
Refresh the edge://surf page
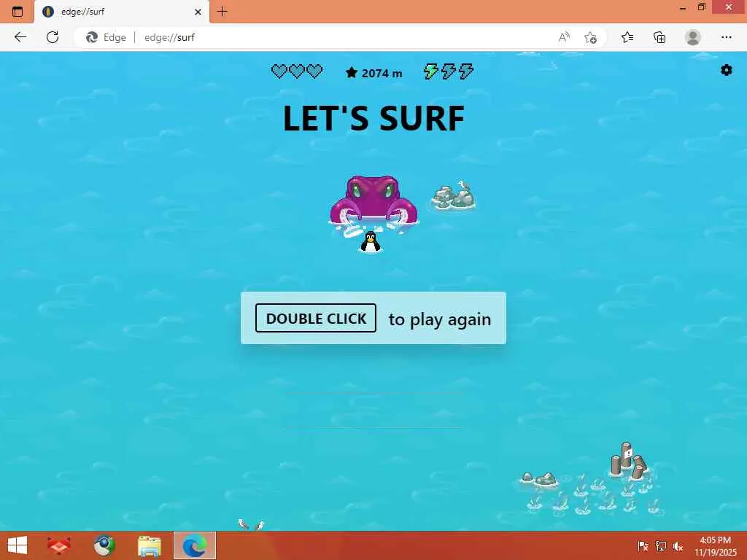(53, 37)
